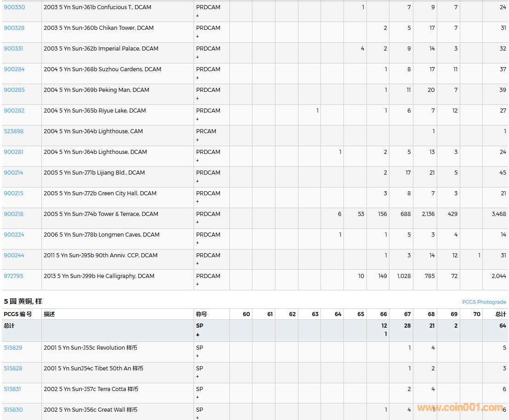Open PCGS number 515829 Revolution entry
The width and height of the screenshot is (509, 420).
point(13,348)
